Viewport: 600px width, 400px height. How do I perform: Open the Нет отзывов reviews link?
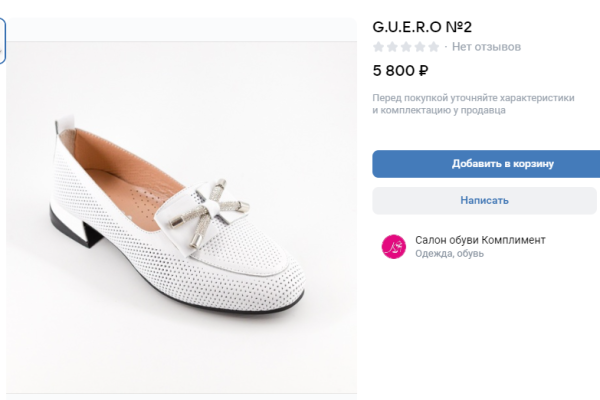pos(486,47)
